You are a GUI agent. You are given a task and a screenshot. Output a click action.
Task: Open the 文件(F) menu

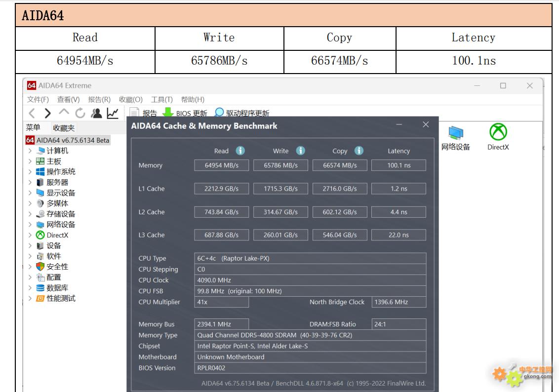pyautogui.click(x=38, y=99)
